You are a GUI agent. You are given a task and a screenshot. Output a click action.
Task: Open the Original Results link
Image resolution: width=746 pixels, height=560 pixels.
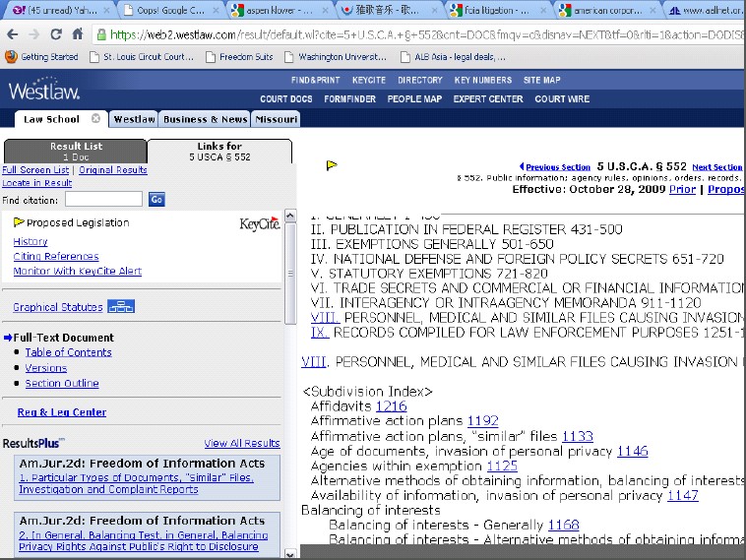113,170
